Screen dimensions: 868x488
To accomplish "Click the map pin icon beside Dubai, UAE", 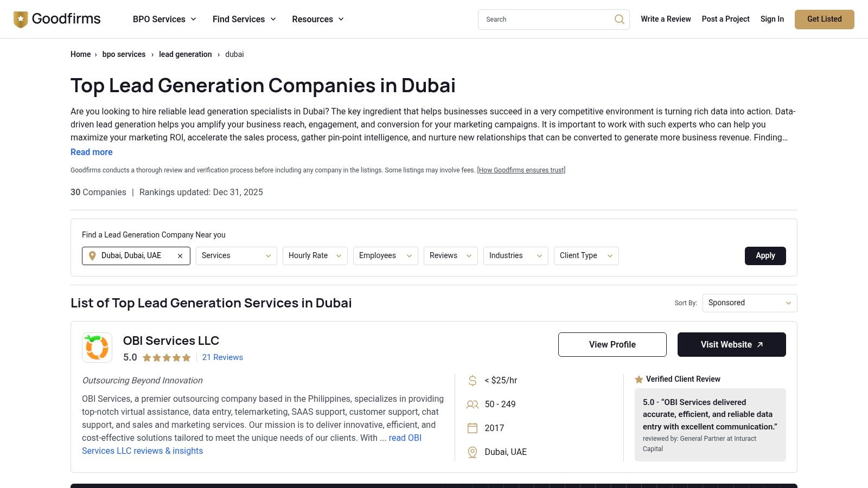I will (471, 452).
